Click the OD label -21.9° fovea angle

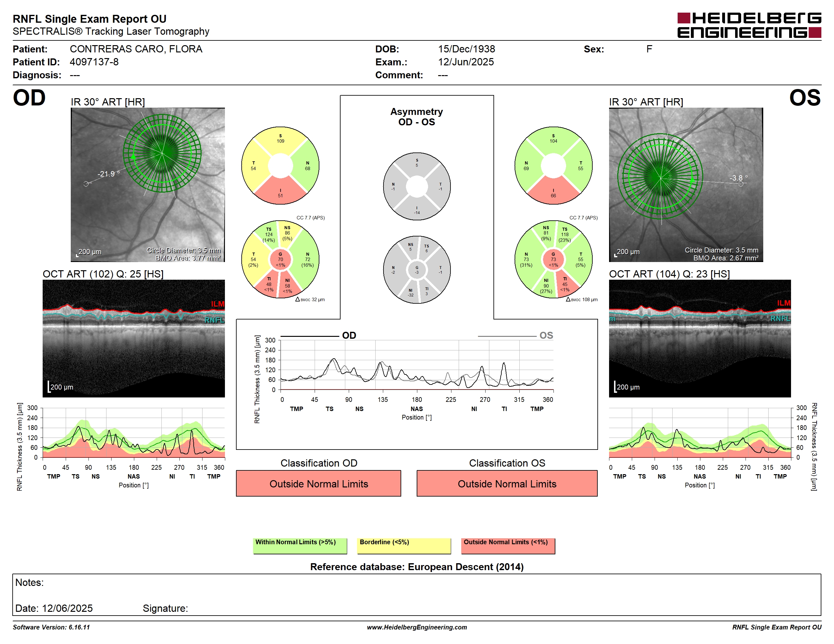click(108, 174)
